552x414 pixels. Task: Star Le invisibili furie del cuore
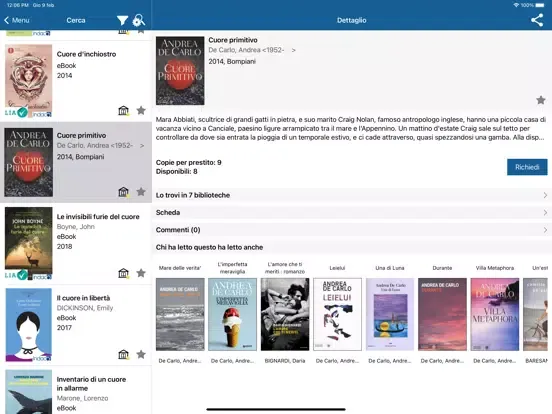click(x=141, y=273)
